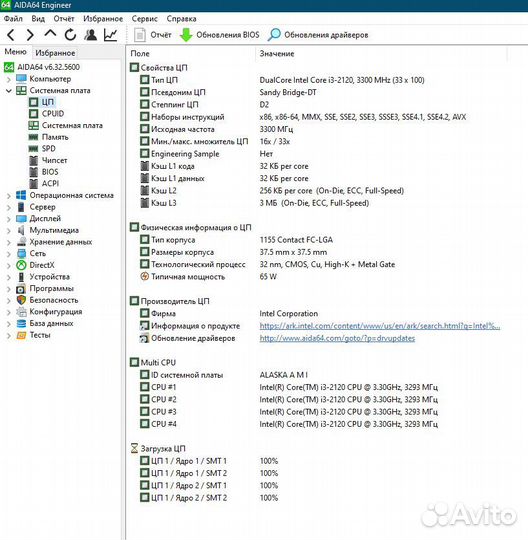Viewport: 528px width, 540px height.
Task: Open the Избранное menu in the menu bar
Action: [103, 19]
